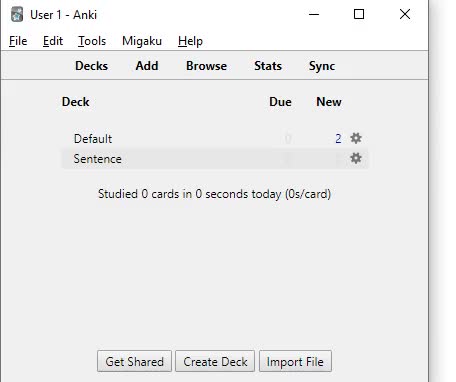
Task: Open the Migaku menu
Action: 142,41
